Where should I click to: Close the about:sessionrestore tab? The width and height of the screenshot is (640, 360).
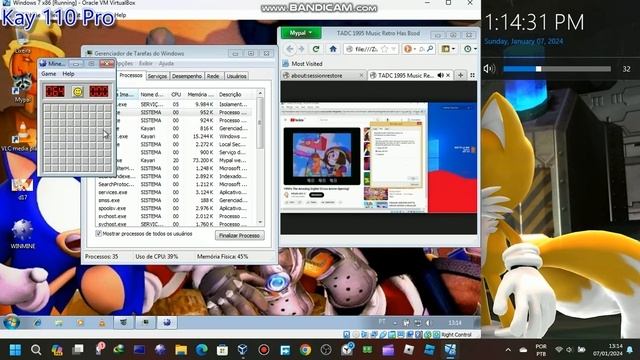[x=361, y=76]
